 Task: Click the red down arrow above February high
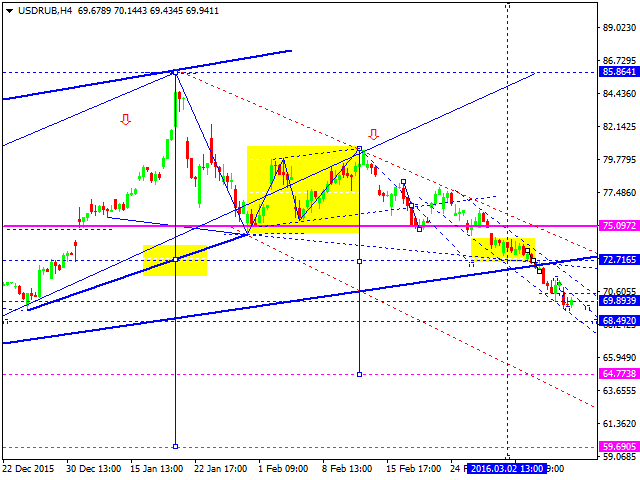pyautogui.click(x=373, y=134)
